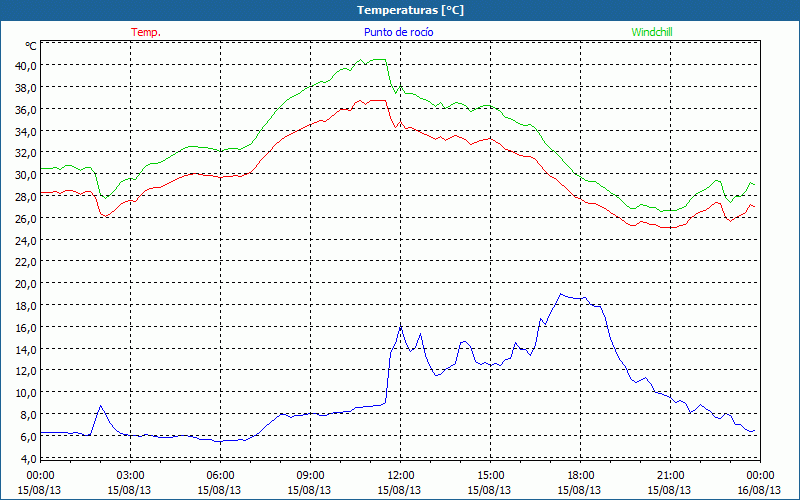Image resolution: width=800 pixels, height=500 pixels.
Task: Click the 15/08/13 date below 12:00
Action: [x=399, y=490]
